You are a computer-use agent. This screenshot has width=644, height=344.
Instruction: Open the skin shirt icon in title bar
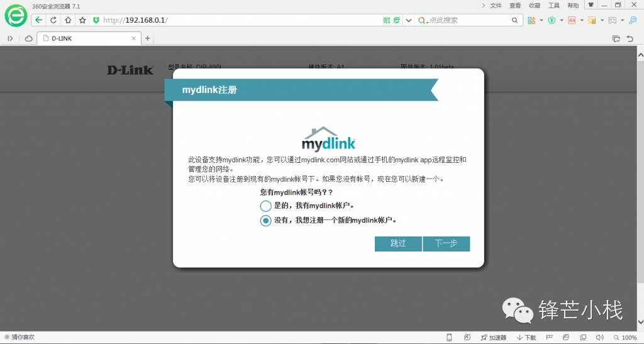591,5
